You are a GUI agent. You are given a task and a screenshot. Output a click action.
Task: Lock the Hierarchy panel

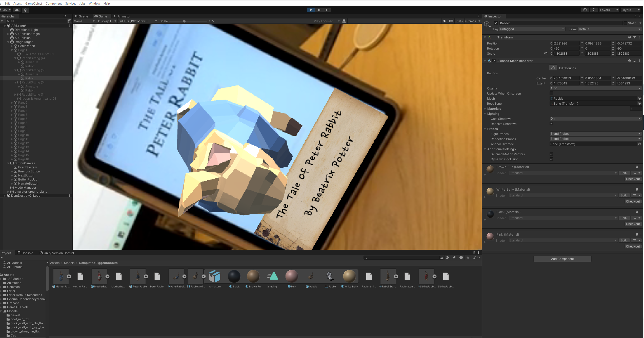tap(65, 16)
